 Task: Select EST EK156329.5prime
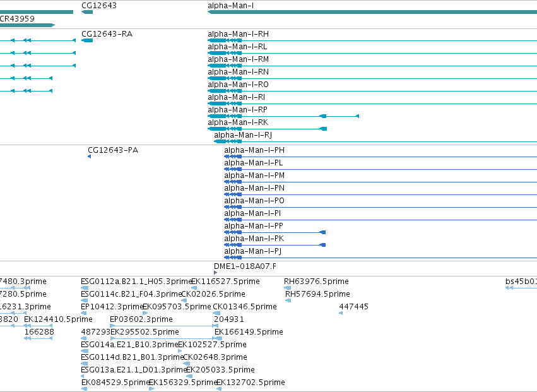(183, 383)
